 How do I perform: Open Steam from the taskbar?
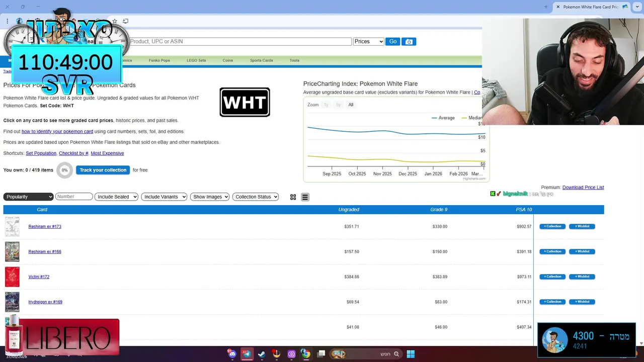point(262,354)
